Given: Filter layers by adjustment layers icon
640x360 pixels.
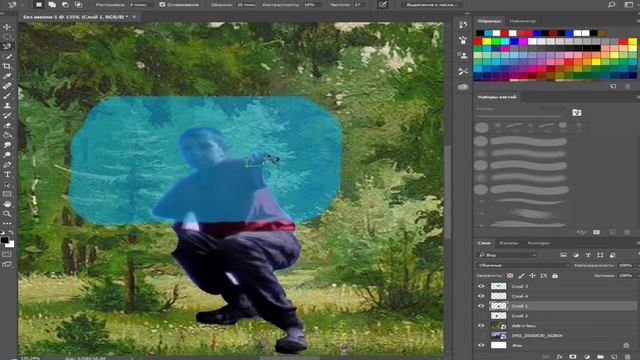Looking at the screenshot, I should [576, 255].
